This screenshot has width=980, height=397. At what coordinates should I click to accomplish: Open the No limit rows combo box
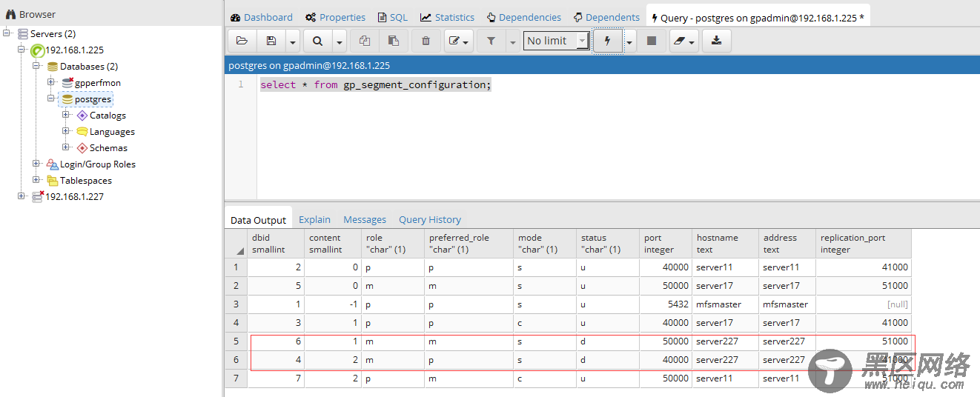(x=557, y=41)
